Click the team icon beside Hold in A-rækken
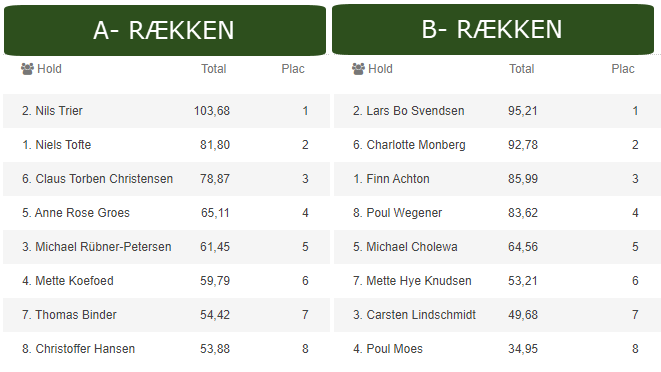Screen dimensions: 661x372 tap(27, 69)
